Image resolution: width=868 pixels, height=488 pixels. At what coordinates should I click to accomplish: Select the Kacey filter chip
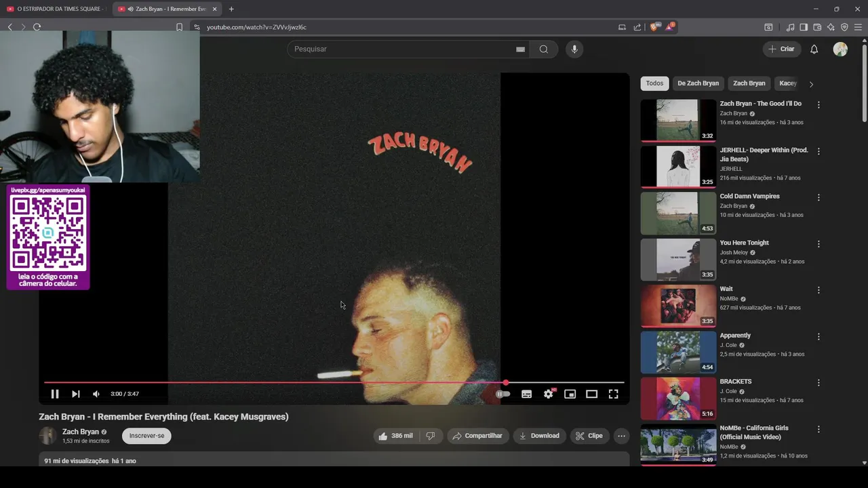(787, 83)
